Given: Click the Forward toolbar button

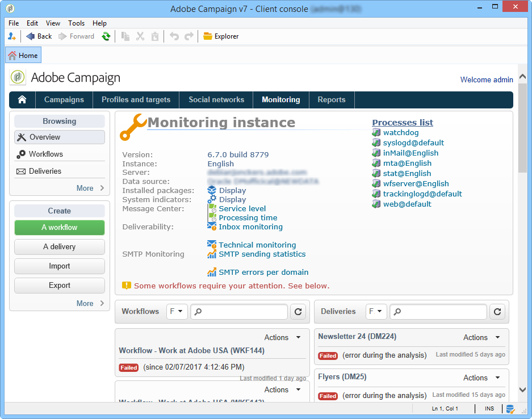Looking at the screenshot, I should (x=76, y=36).
